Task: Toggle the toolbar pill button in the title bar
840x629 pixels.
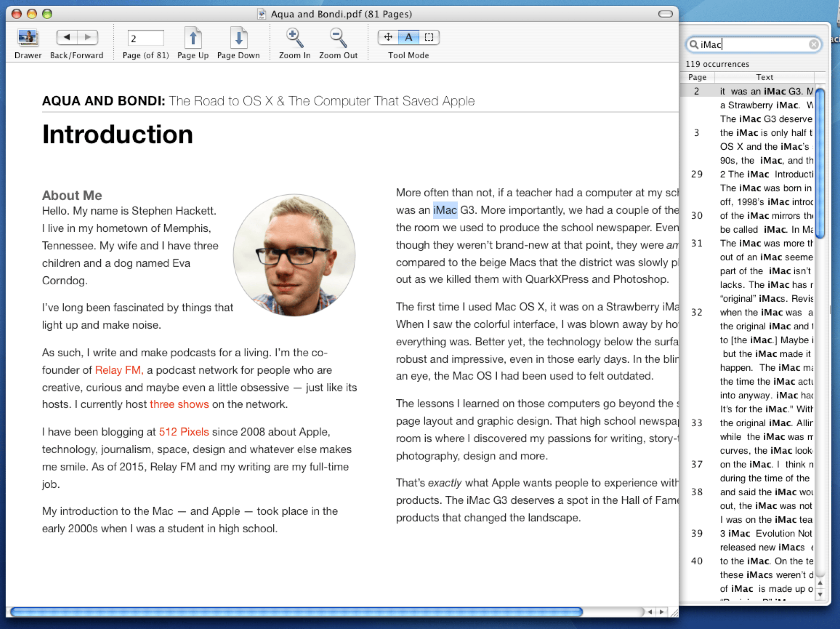Action: 665,14
